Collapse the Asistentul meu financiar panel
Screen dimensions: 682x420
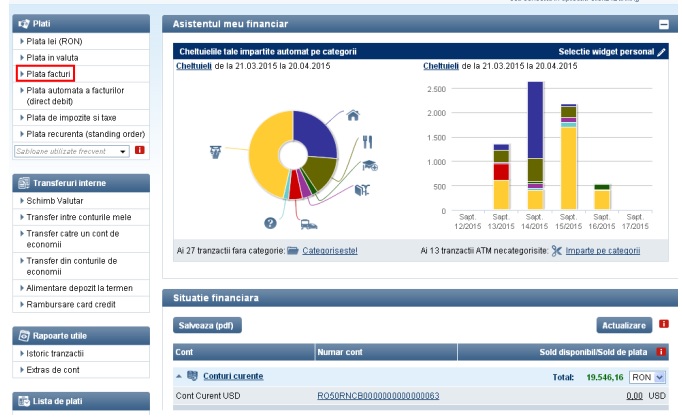click(x=664, y=24)
